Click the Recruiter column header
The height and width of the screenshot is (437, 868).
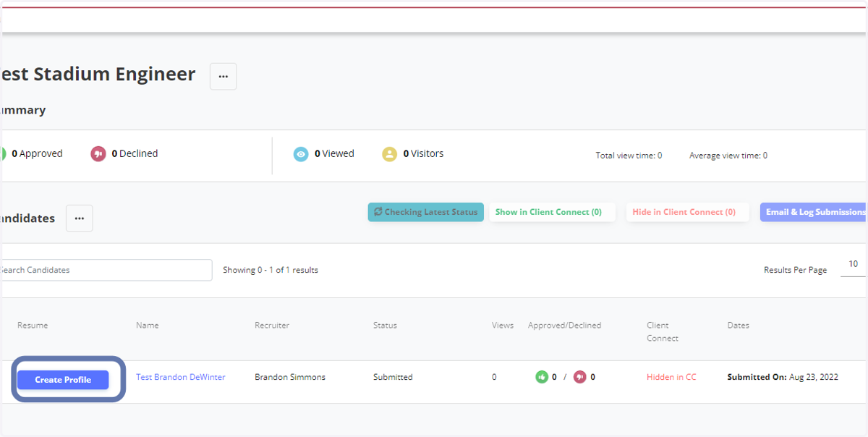pyautogui.click(x=272, y=326)
